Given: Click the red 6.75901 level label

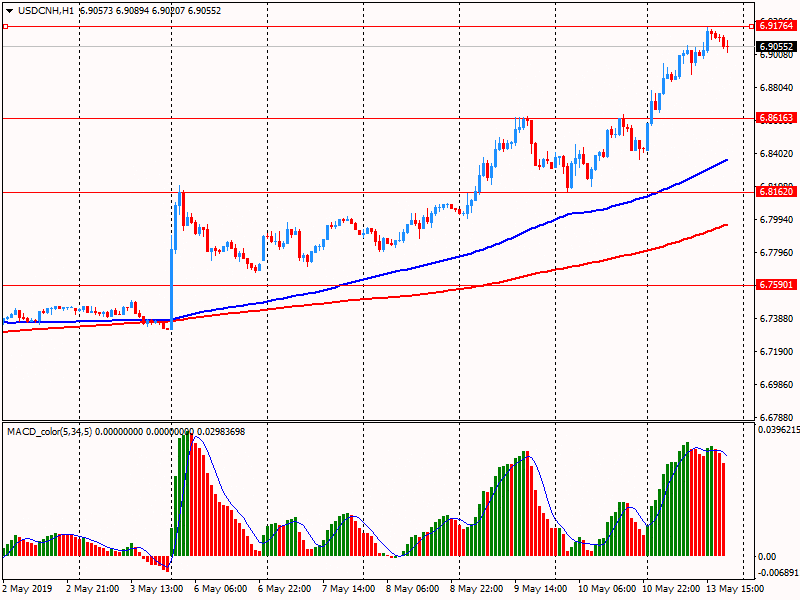Looking at the screenshot, I should [x=776, y=285].
